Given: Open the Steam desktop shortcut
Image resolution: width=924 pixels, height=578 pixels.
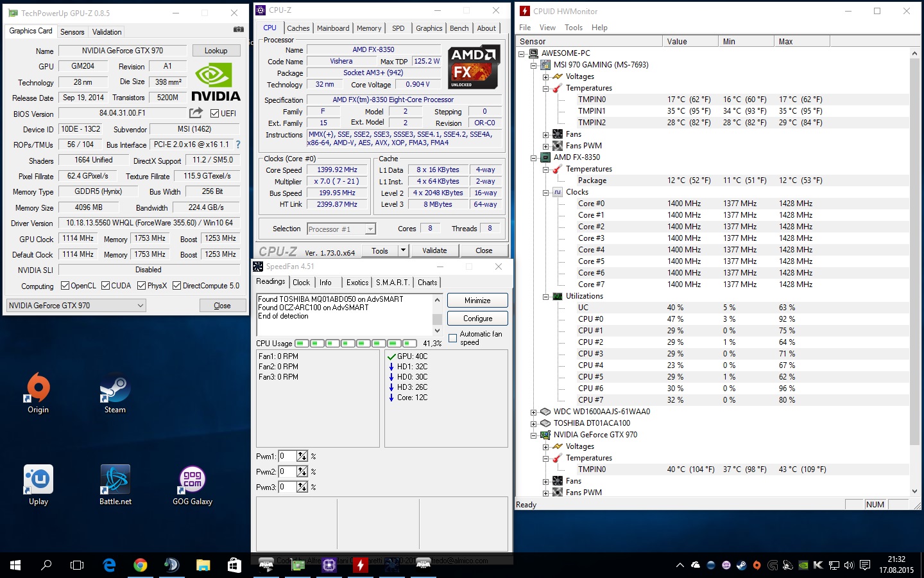Looking at the screenshot, I should click(x=115, y=392).
